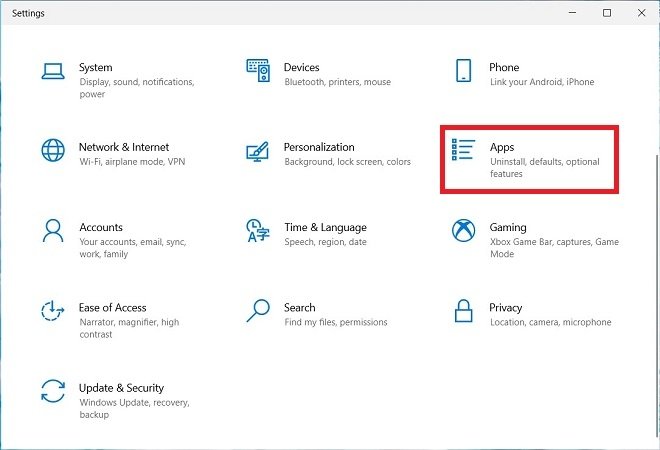The height and width of the screenshot is (450, 660).
Task: Open the Gaming Xbox icon
Action: click(463, 231)
